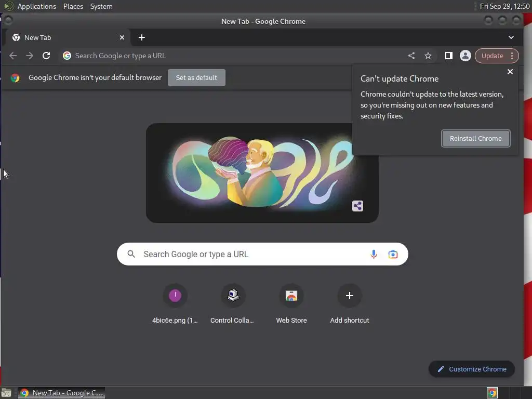Share the Google Doodle
Image resolution: width=532 pixels, height=399 pixels.
click(357, 206)
